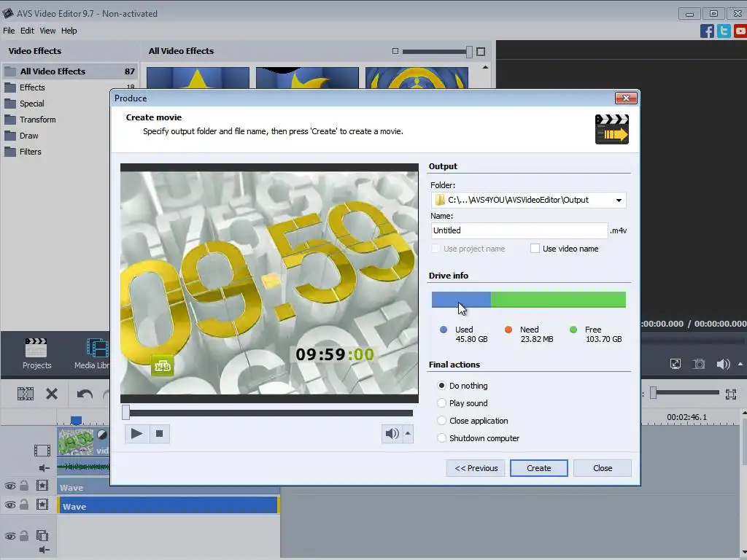747x560 pixels.
Task: Mute the main preview speaker icon
Action: pos(723,365)
